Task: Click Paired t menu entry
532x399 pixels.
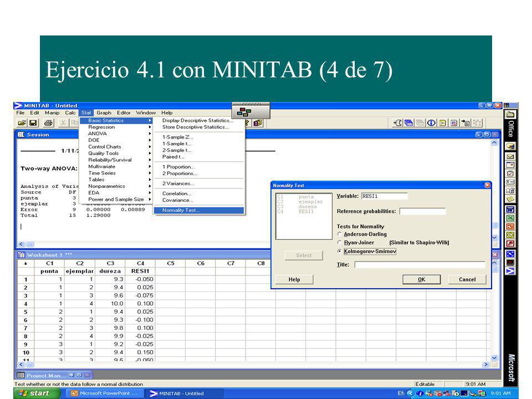Action: click(199, 157)
